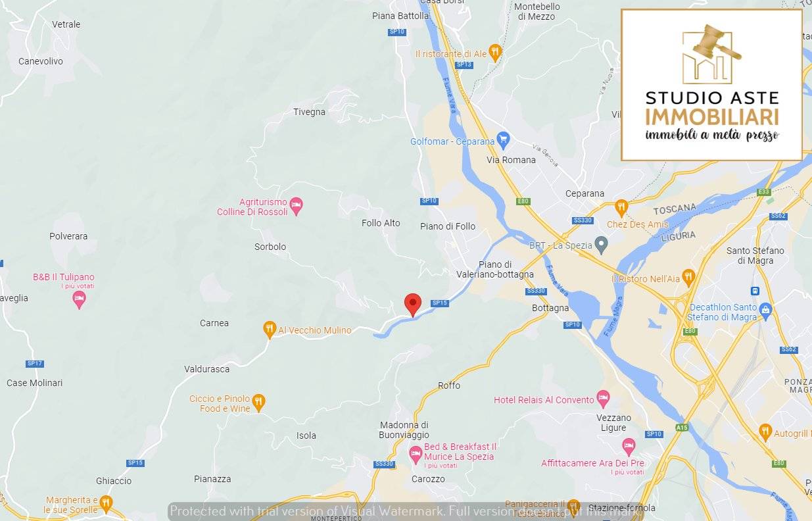Click the Follo Alto town label

(x=381, y=223)
